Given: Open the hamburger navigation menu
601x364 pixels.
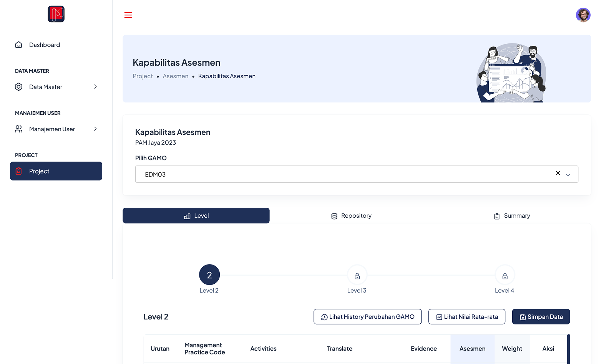Looking at the screenshot, I should [x=128, y=15].
